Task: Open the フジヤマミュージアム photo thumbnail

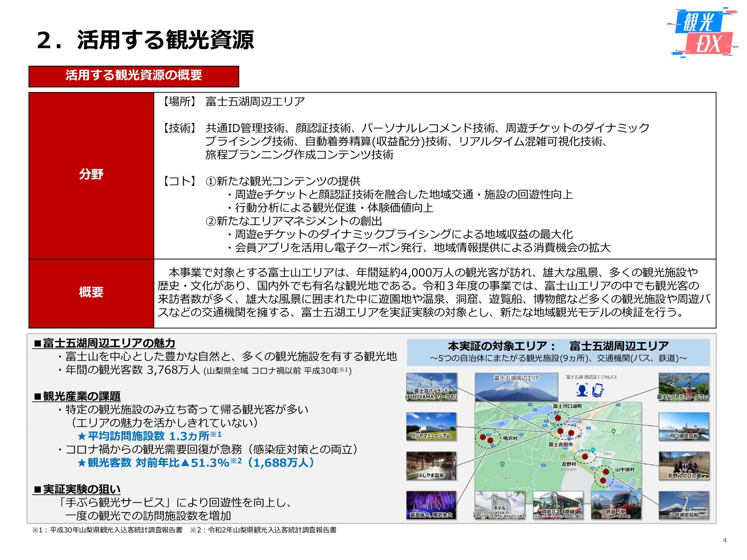Action: (x=431, y=426)
